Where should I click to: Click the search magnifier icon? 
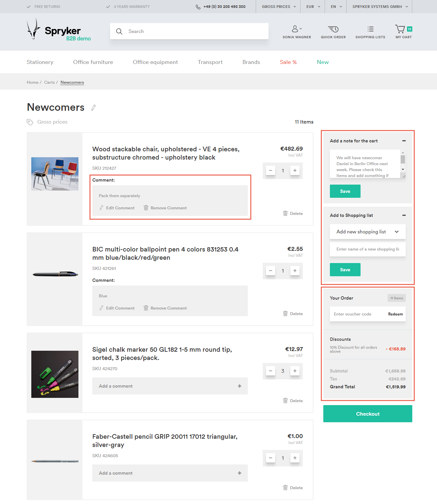[119, 31]
